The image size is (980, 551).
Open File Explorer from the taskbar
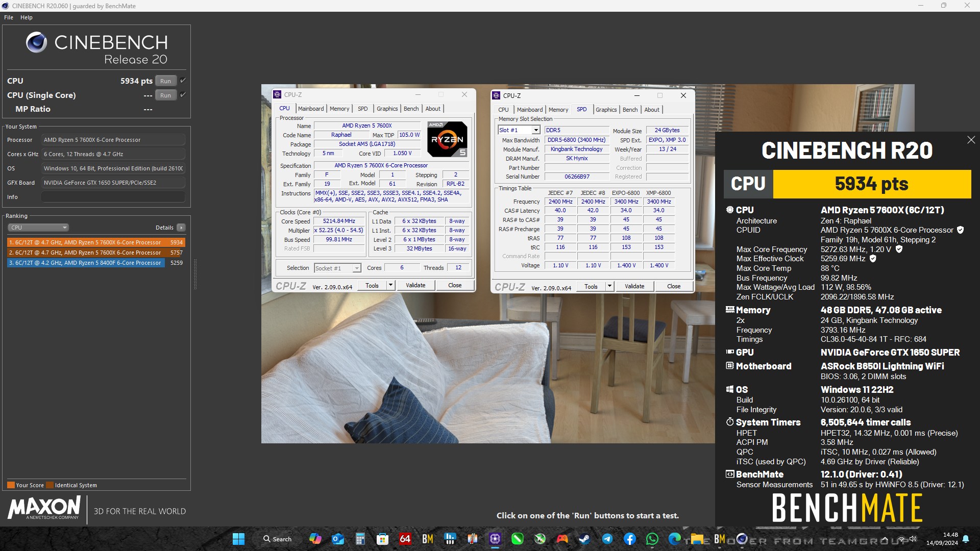[x=697, y=539]
